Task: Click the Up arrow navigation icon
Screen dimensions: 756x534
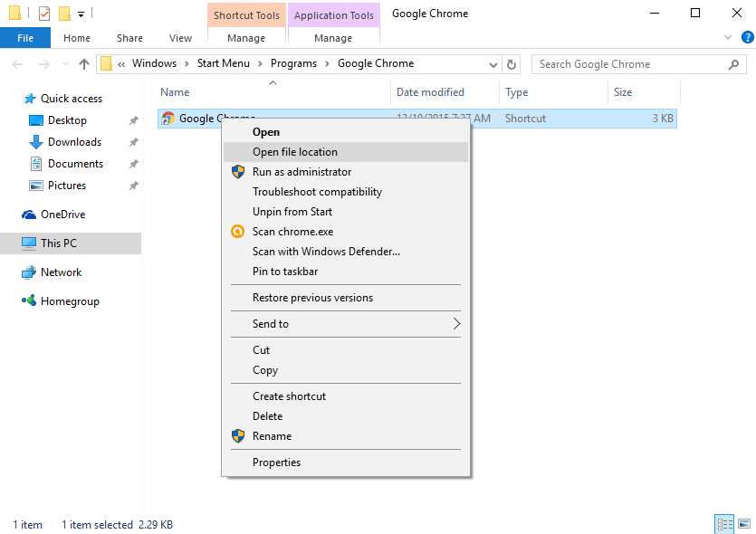Action: coord(84,64)
